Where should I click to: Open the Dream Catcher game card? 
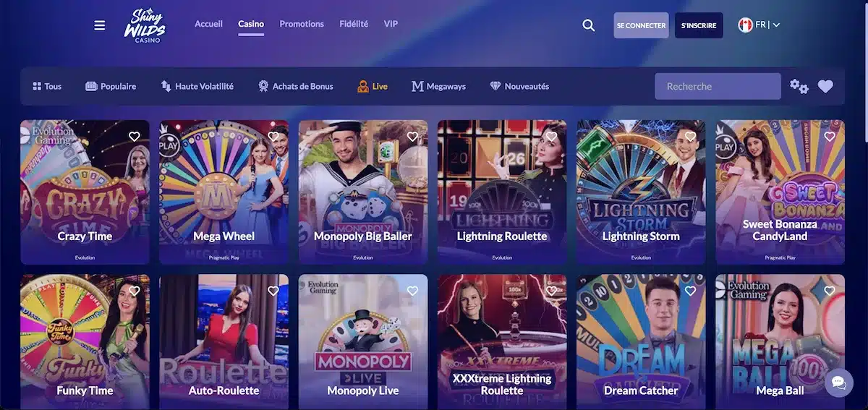coord(641,342)
